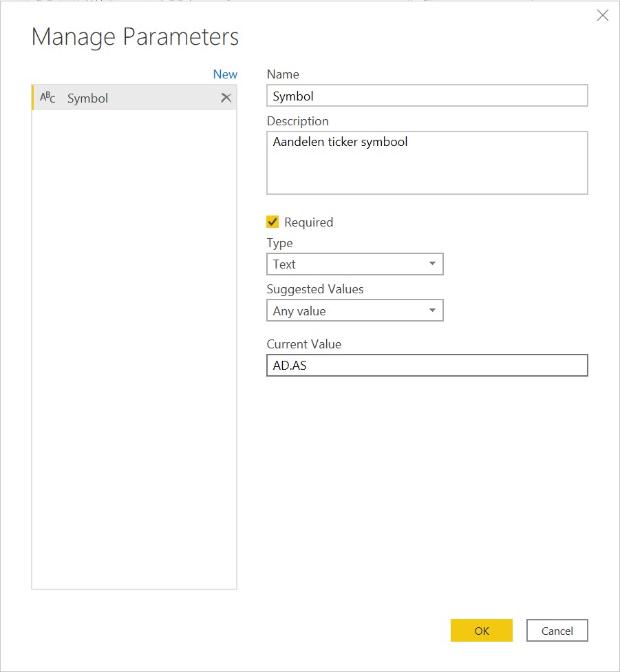The height and width of the screenshot is (672, 620).
Task: Close the Manage Parameters dialog with the X
Action: (x=602, y=15)
